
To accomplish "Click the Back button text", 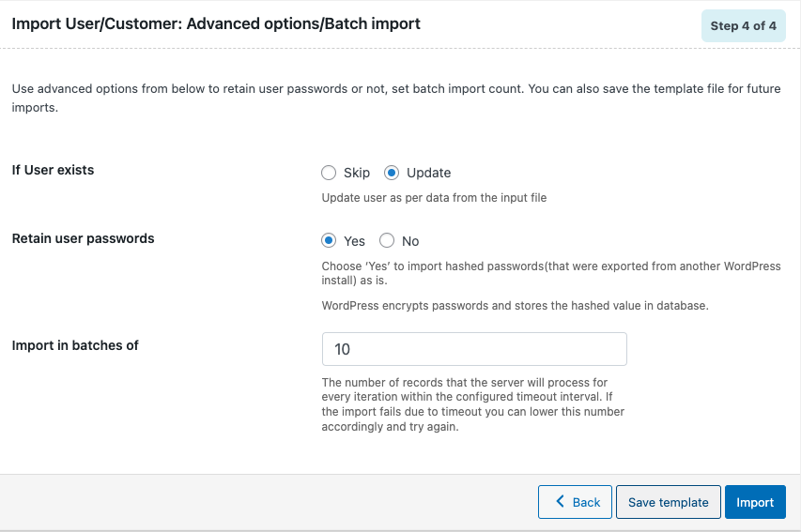I will (x=587, y=502).
